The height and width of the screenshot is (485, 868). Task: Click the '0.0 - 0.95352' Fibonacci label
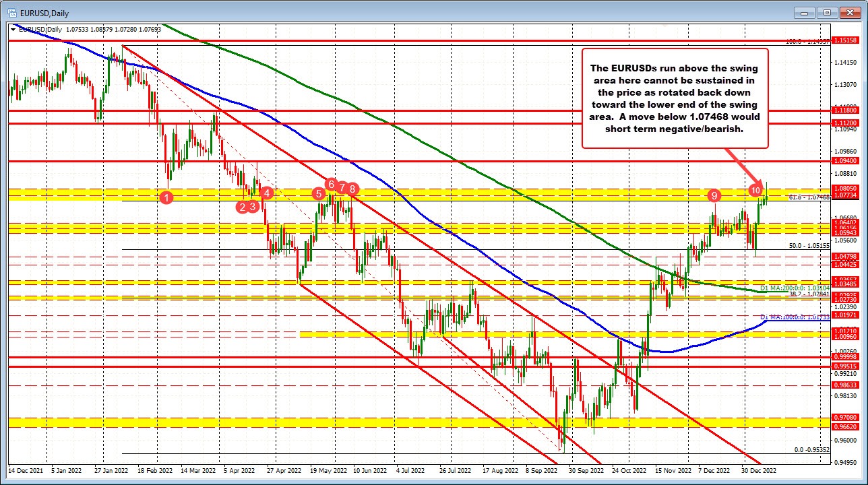tap(811, 449)
